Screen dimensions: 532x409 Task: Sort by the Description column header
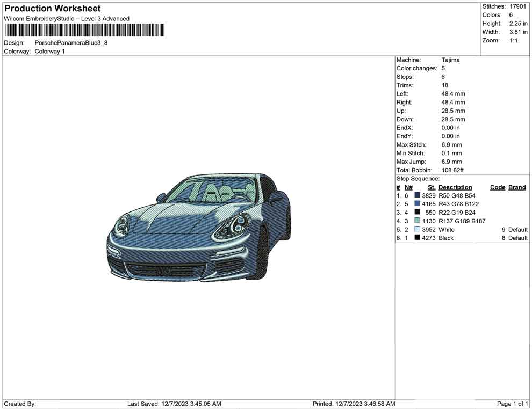click(x=455, y=187)
